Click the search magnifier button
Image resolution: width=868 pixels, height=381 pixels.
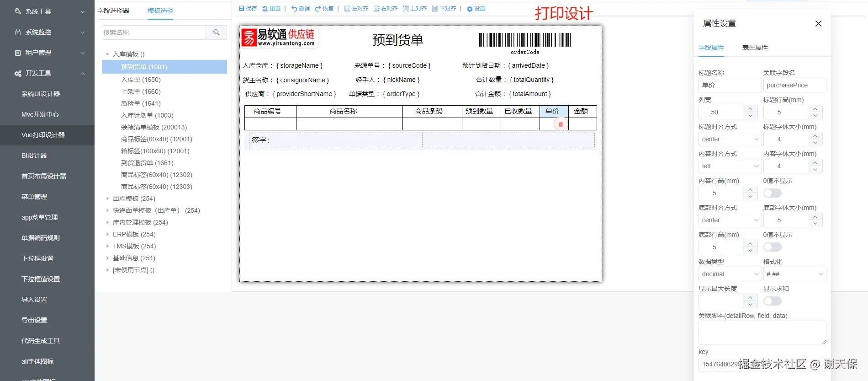217,32
